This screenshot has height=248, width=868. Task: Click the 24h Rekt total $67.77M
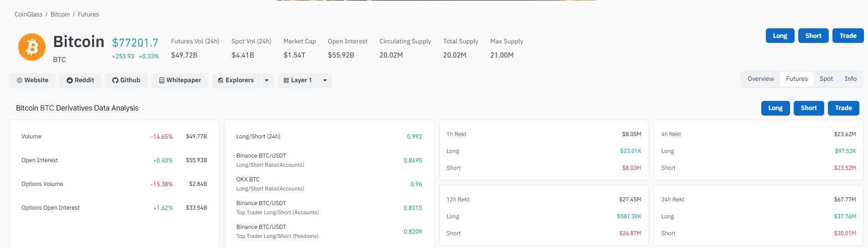point(845,200)
